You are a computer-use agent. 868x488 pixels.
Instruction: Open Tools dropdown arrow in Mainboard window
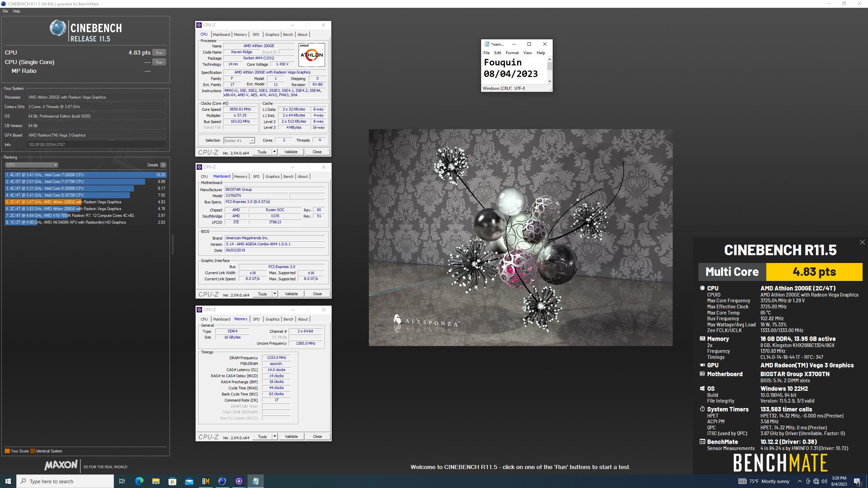click(x=275, y=294)
